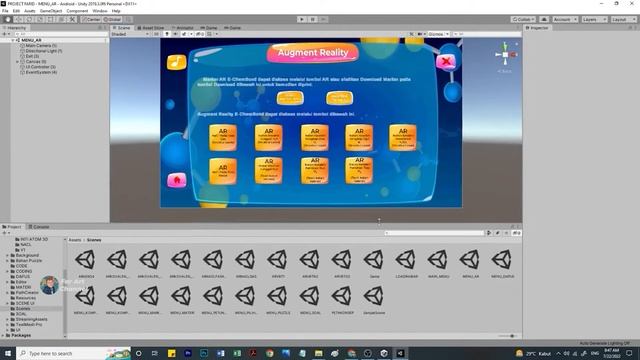
Task: Expand the Background folder
Action: 7,255
